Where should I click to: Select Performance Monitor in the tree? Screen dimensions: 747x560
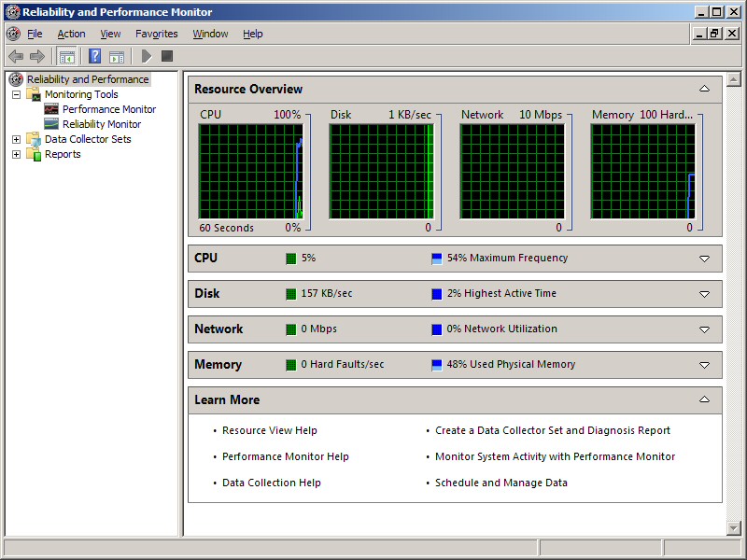coord(109,109)
